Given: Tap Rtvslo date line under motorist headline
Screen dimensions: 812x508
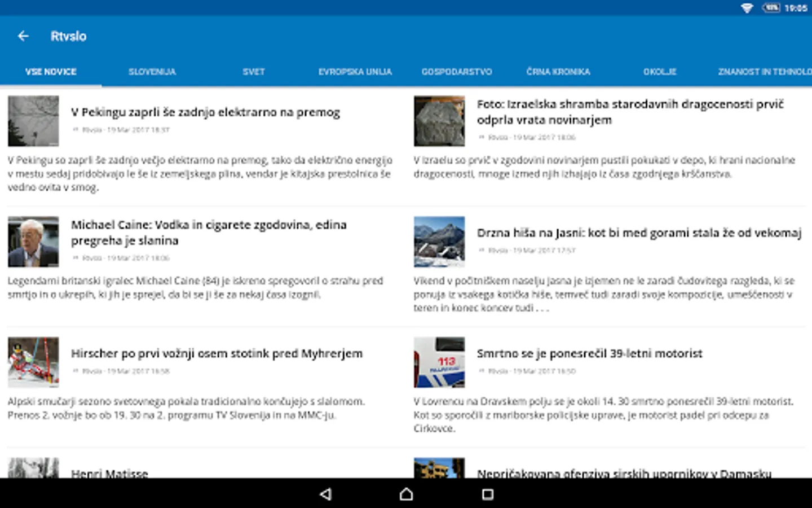Looking at the screenshot, I should (527, 371).
